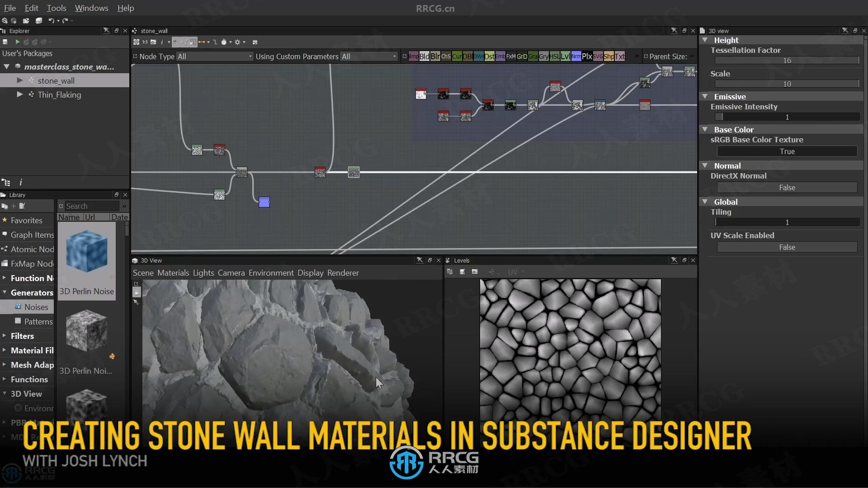Add a Shape node via the Shp icon
The width and height of the screenshot is (868, 488).
click(x=609, y=56)
